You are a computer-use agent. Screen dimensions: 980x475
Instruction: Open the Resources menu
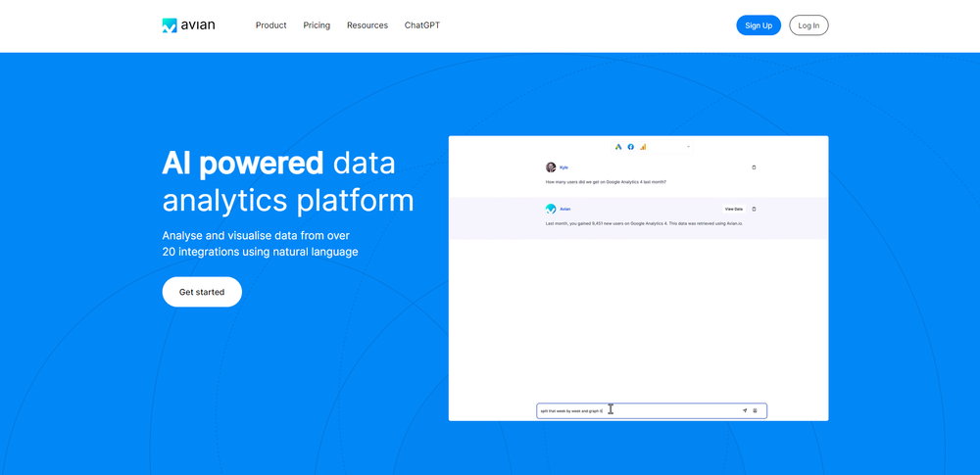[367, 25]
